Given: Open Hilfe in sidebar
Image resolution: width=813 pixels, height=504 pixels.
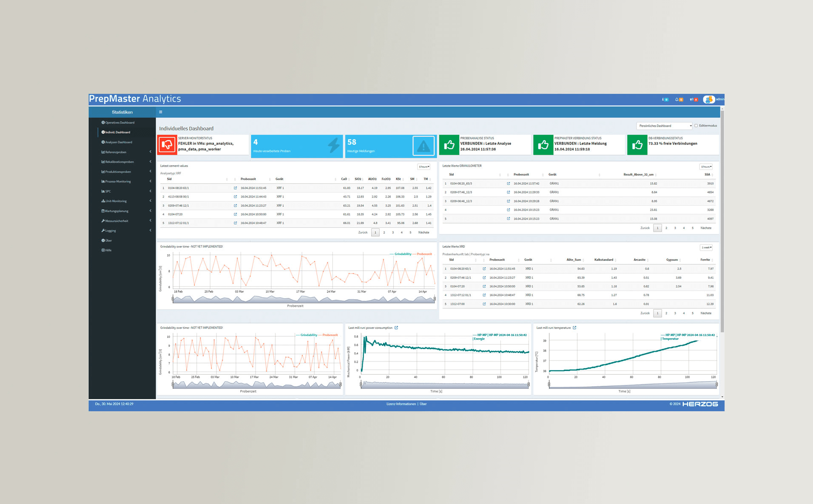Looking at the screenshot, I should (x=107, y=250).
